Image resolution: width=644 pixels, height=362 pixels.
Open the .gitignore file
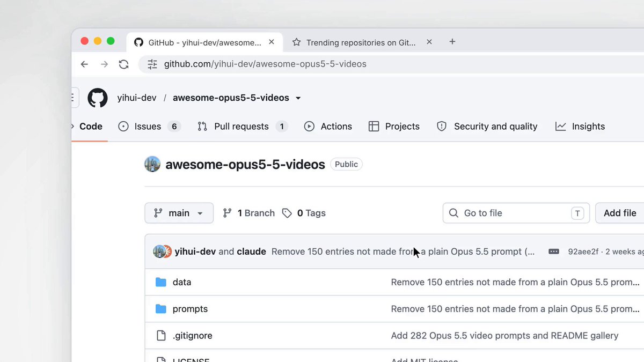pos(193,336)
